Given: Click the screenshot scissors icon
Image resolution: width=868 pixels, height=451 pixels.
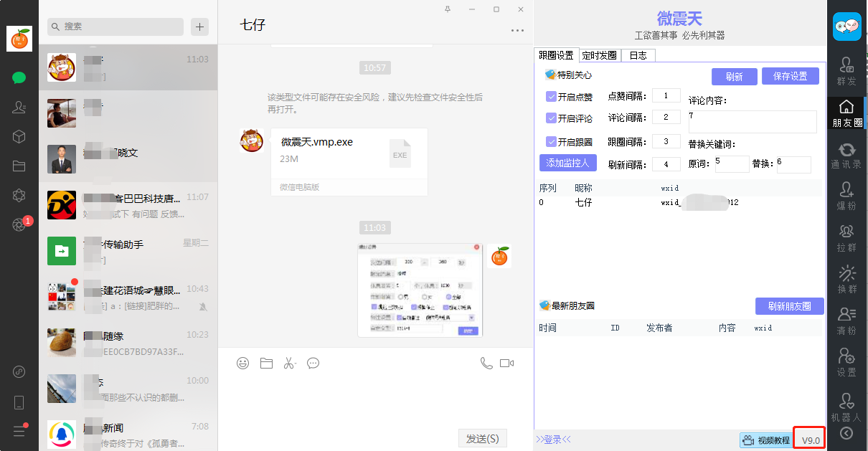Looking at the screenshot, I should [x=289, y=364].
